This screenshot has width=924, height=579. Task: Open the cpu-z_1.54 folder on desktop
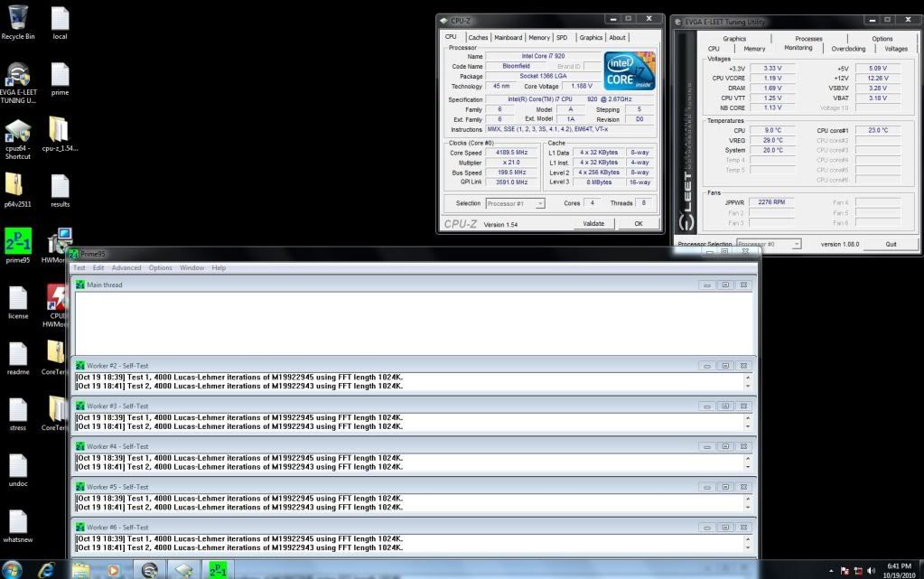pyautogui.click(x=60, y=135)
